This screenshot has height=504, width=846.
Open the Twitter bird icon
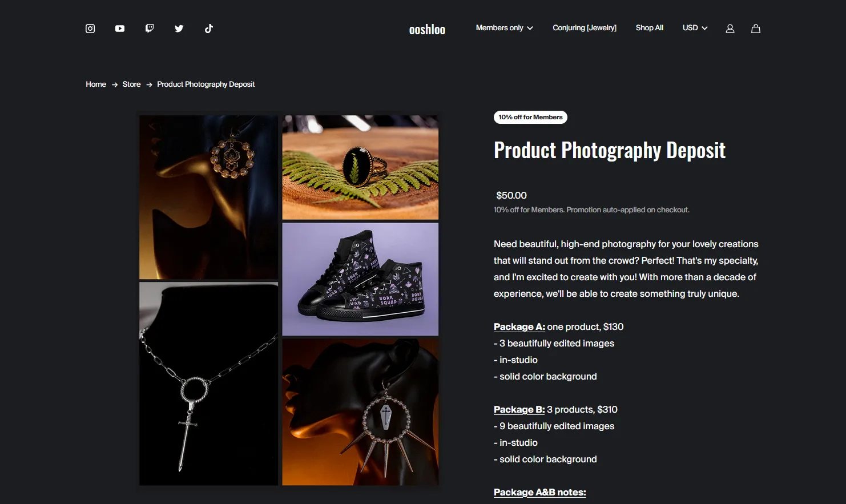pos(179,29)
